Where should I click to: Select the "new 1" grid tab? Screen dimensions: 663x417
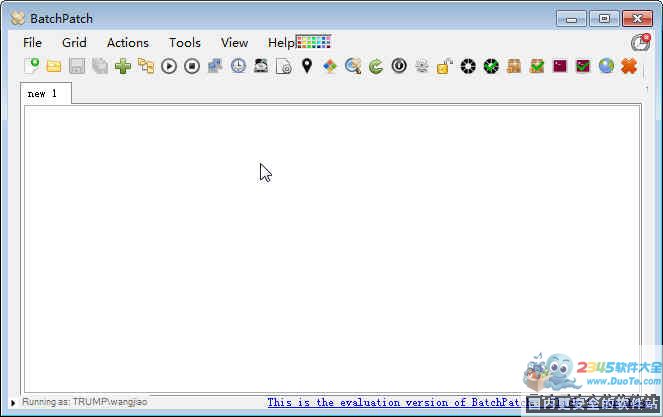click(46, 93)
